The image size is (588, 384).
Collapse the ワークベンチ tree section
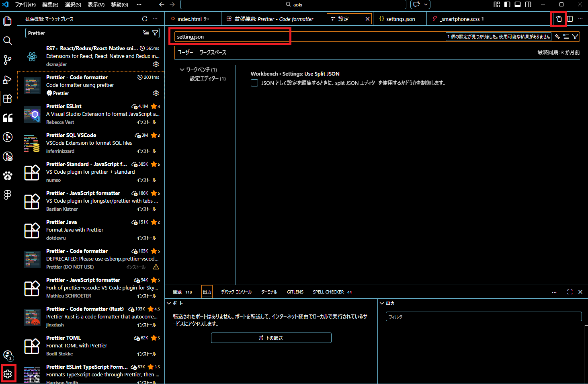pyautogui.click(x=182, y=70)
